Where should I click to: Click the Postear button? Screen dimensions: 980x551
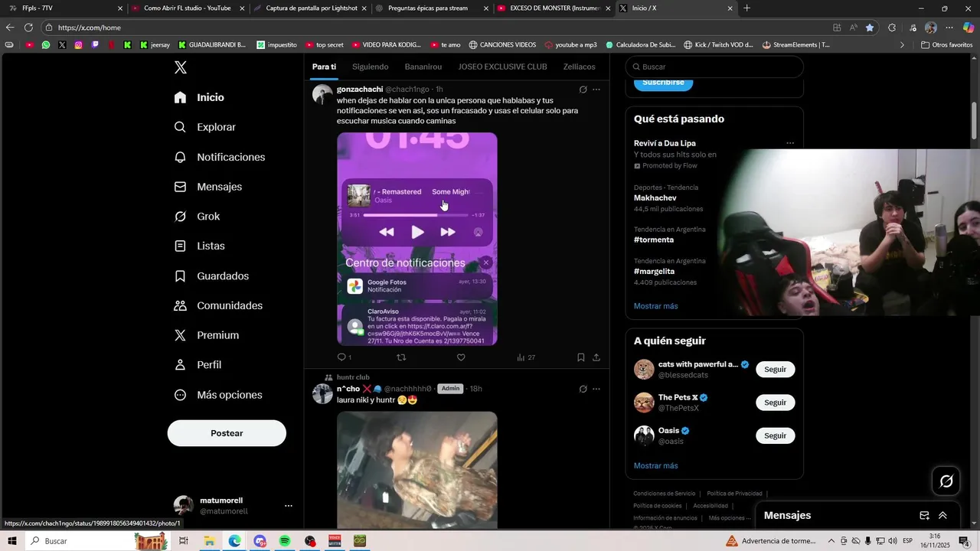(227, 433)
